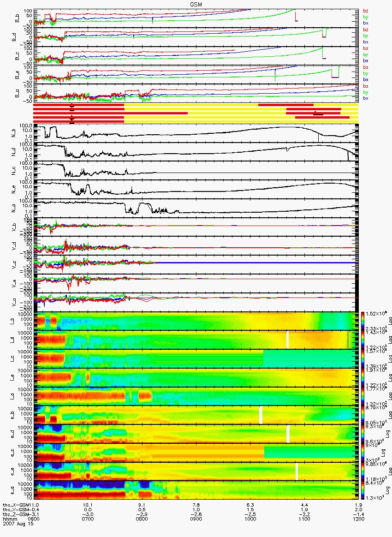Viewport: 392px width, 537px height.
Task: Click the bz legend of B_a panel
Action: (366, 86)
